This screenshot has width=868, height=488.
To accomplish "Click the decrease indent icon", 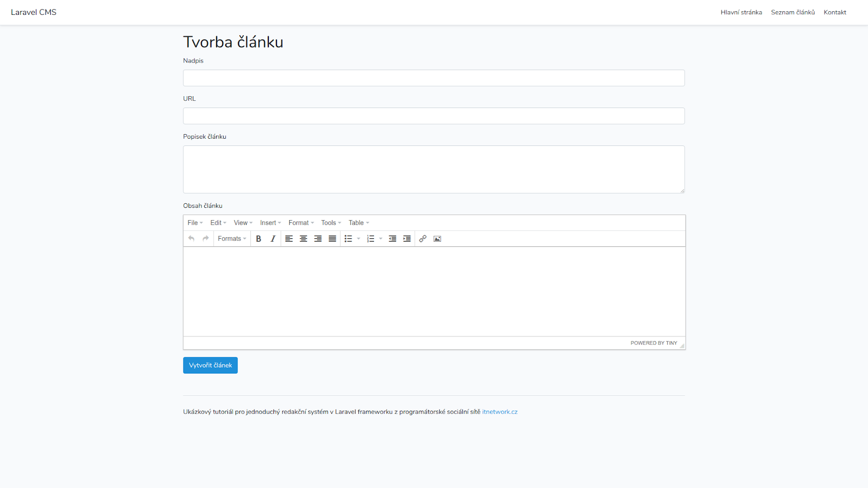I will (392, 239).
